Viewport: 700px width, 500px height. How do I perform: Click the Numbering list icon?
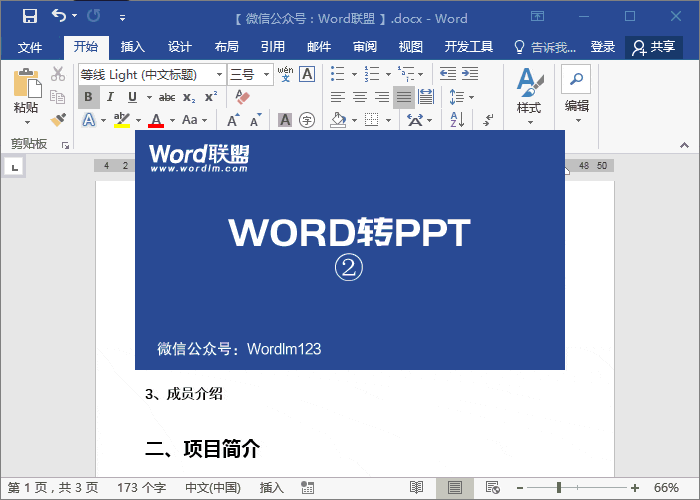pos(372,74)
